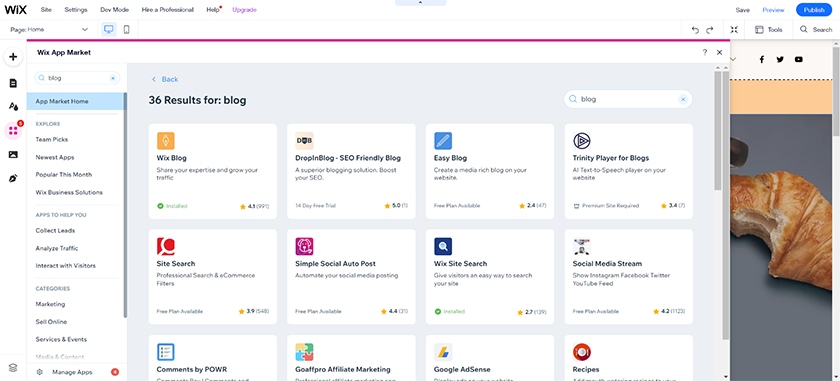Click the YouTube icon on site header
The image size is (840, 381).
[799, 59]
